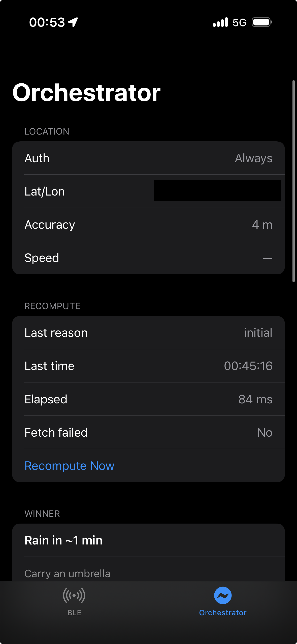Screen dimensions: 297x644
Task: Tap the Speed row
Action: click(148, 258)
